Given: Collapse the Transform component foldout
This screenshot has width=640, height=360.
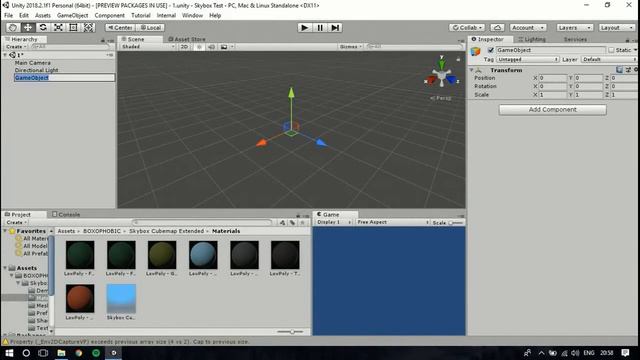Looking at the screenshot, I should click(471, 70).
